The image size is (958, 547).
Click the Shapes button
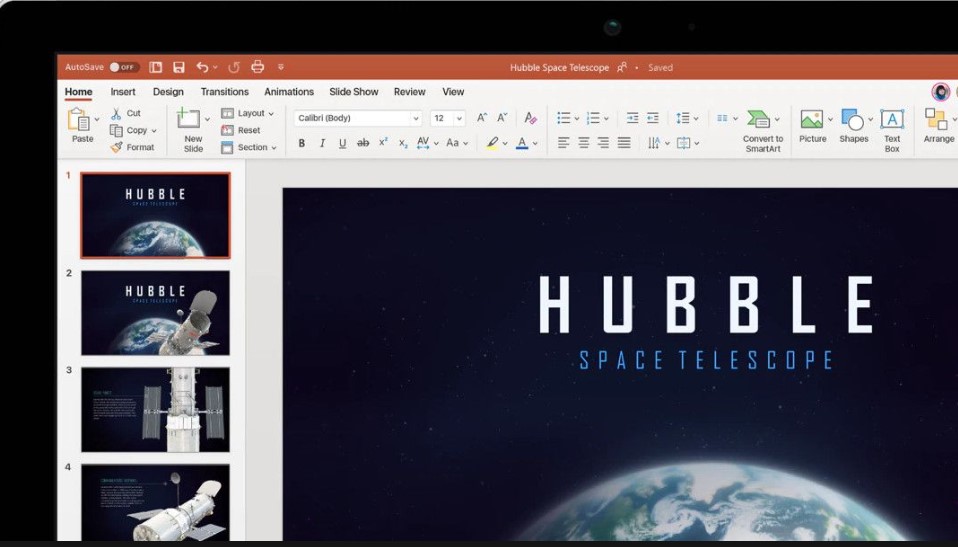tap(853, 126)
